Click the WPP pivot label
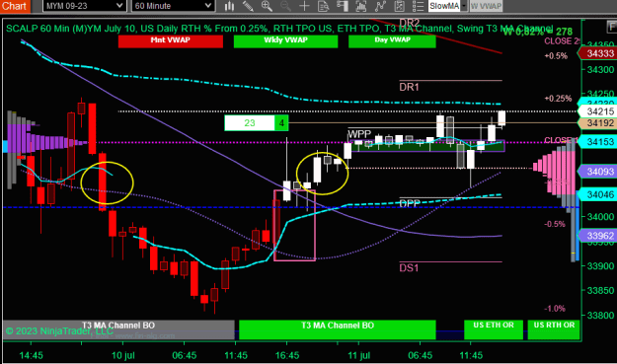Viewport: 617px width, 364px height. coord(359,134)
